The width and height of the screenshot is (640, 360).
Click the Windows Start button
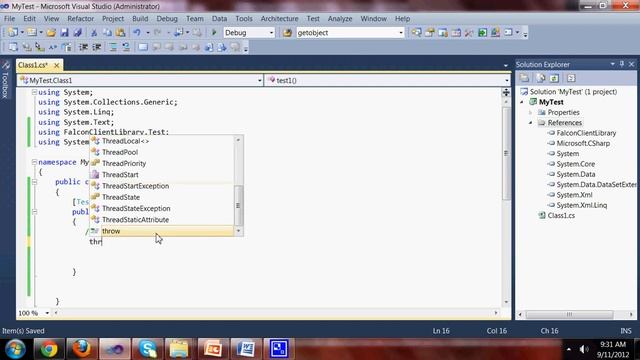15,349
